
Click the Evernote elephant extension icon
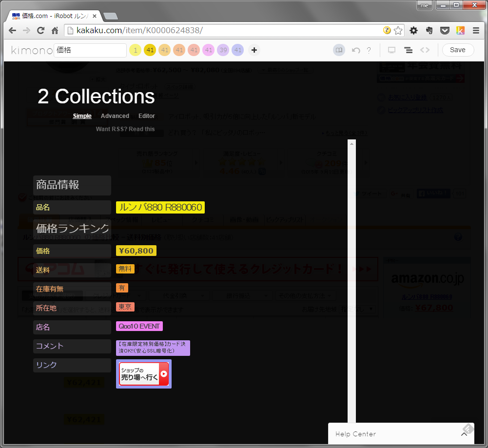pos(429,31)
